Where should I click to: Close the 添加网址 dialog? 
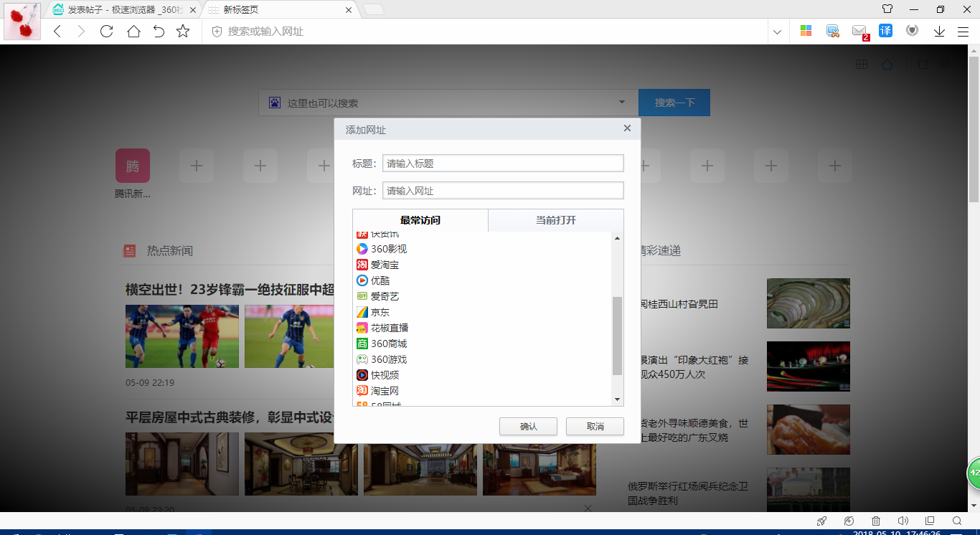(627, 128)
